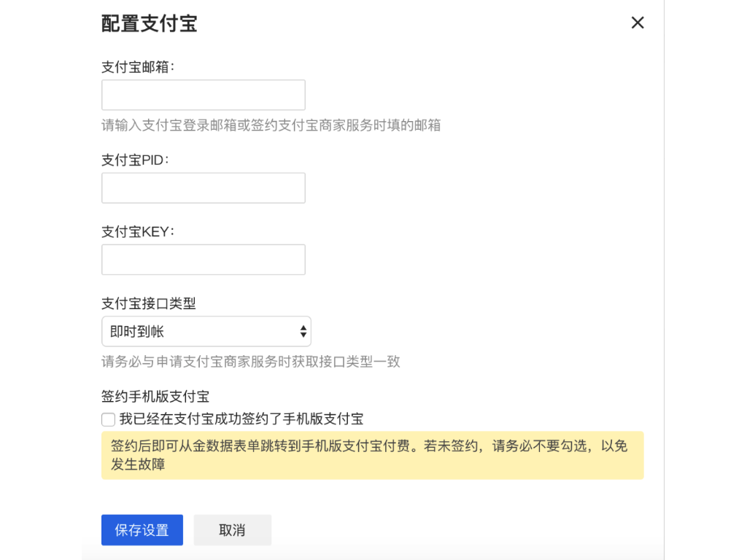Viewport: 747px width, 560px height.
Task: Click the 保存设置 button
Action: tap(142, 530)
